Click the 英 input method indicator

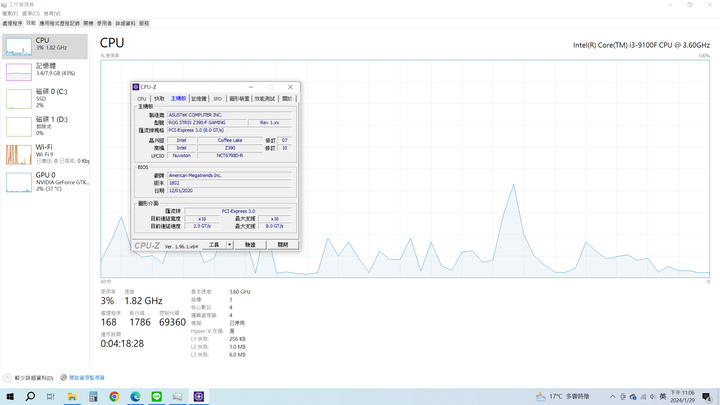663,396
